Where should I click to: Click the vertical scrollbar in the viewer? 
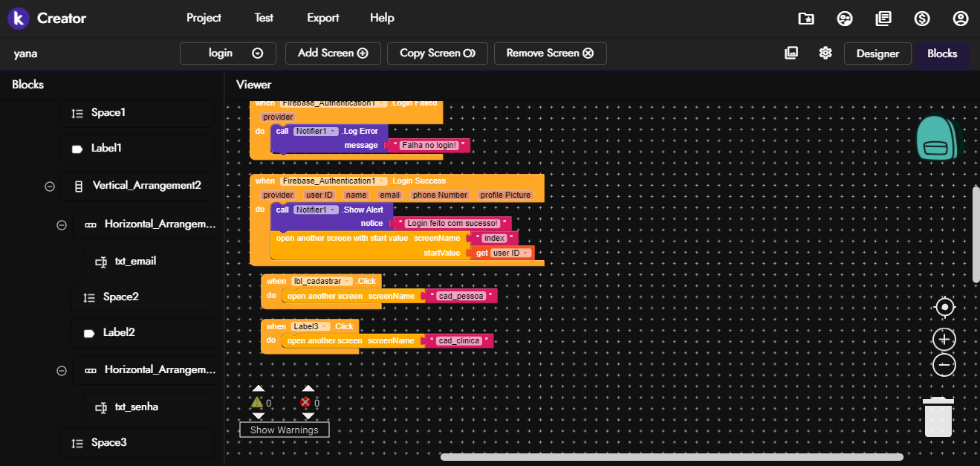point(976,234)
